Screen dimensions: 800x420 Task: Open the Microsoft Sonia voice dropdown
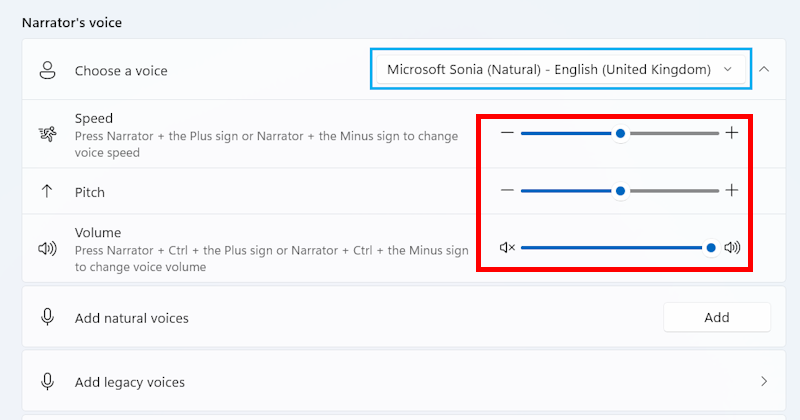559,69
